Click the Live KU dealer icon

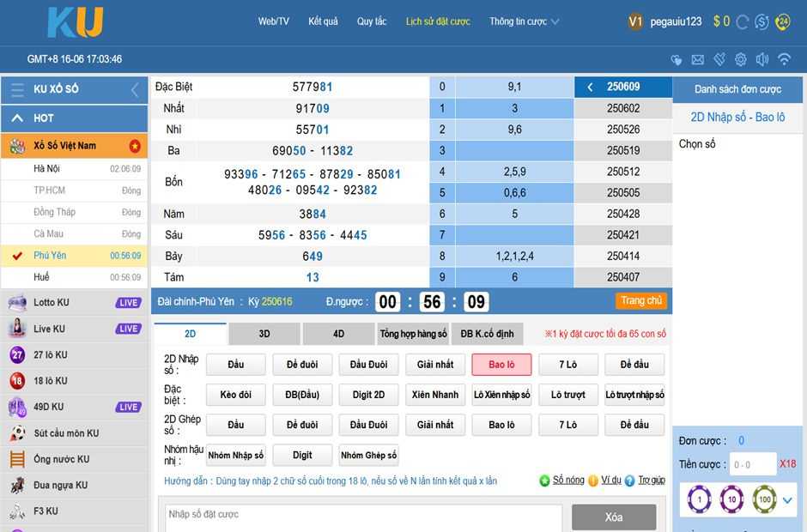tap(17, 329)
